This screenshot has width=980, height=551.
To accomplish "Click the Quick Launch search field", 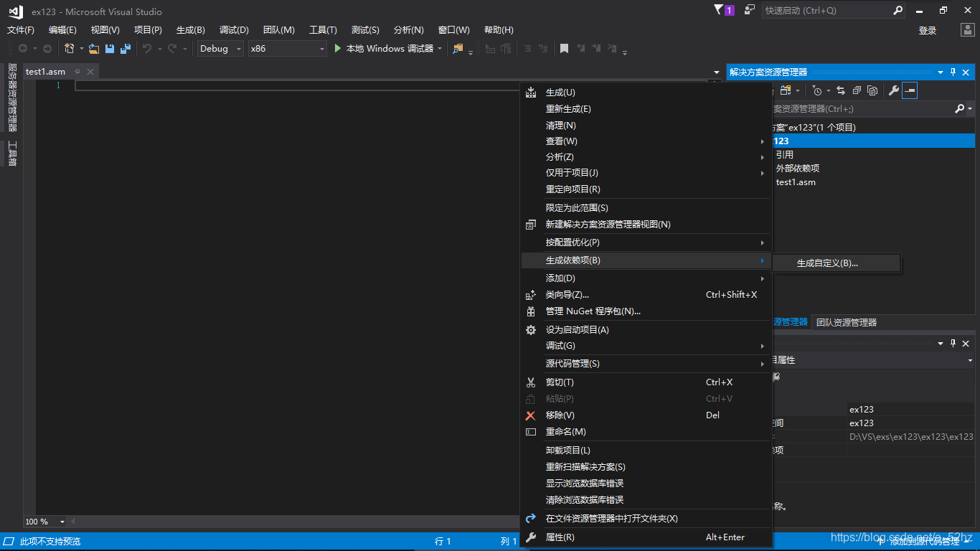I will coord(827,11).
